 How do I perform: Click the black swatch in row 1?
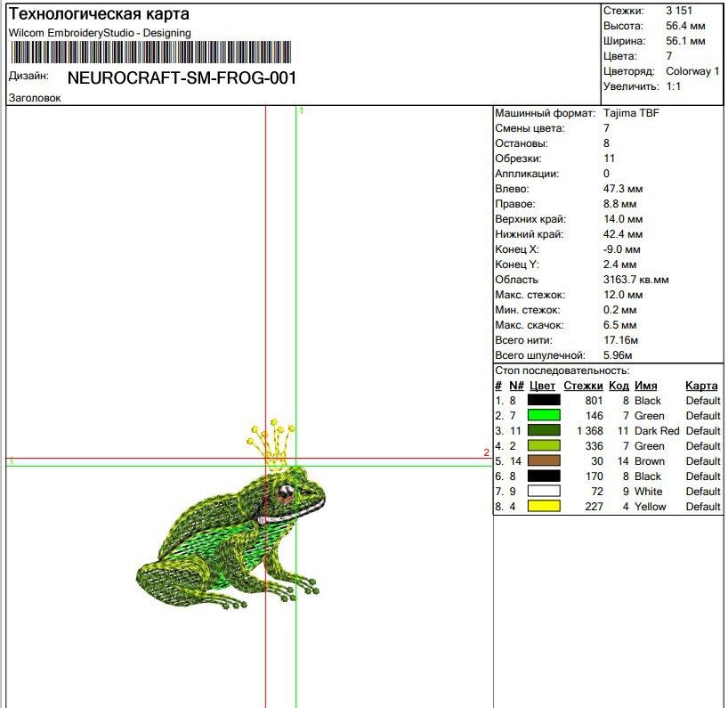544,400
